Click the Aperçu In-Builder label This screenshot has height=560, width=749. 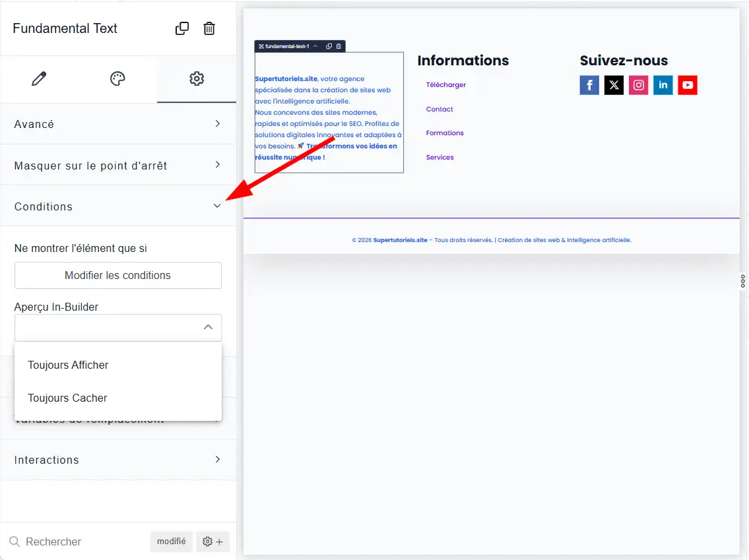point(56,307)
